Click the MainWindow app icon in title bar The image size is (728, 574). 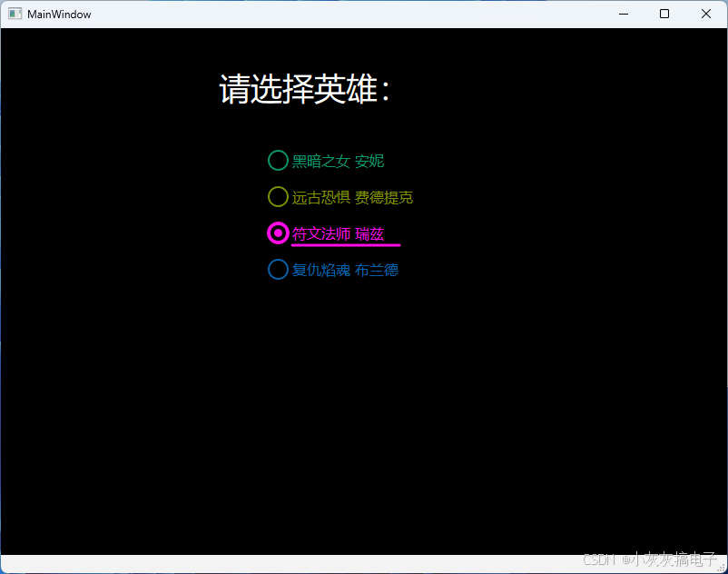tap(15, 14)
